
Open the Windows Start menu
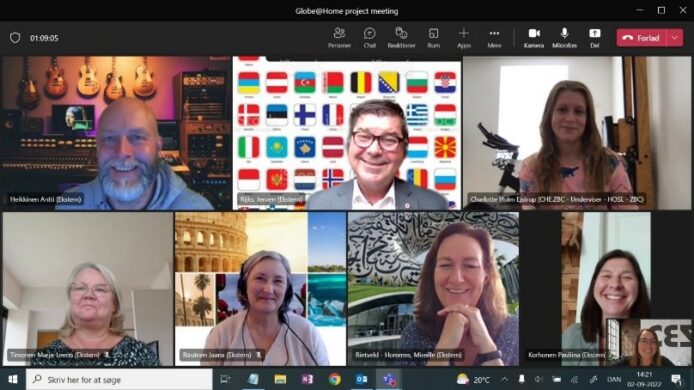(x=13, y=379)
